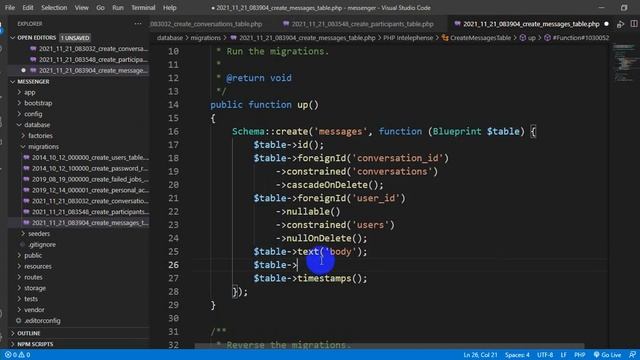Click Ln 26, Col 21 cursor position
Viewport: 640px width, 360px height.
coord(480,355)
